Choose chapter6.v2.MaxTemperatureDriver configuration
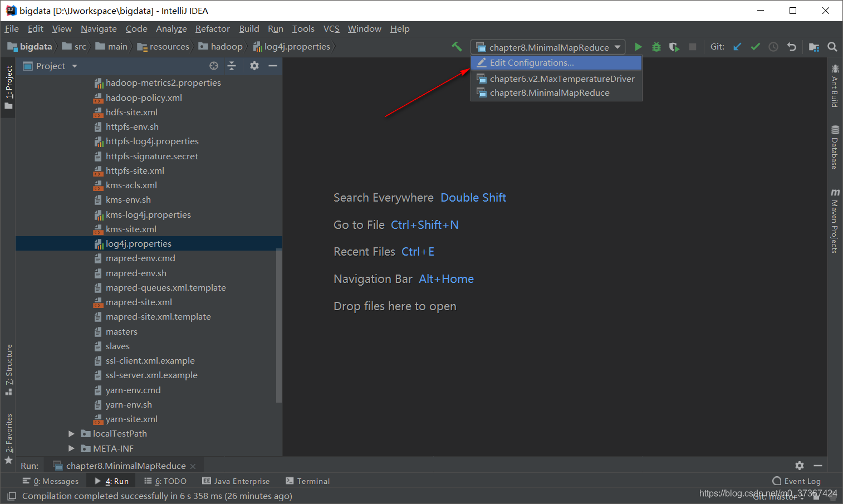The image size is (843, 504). [556, 79]
